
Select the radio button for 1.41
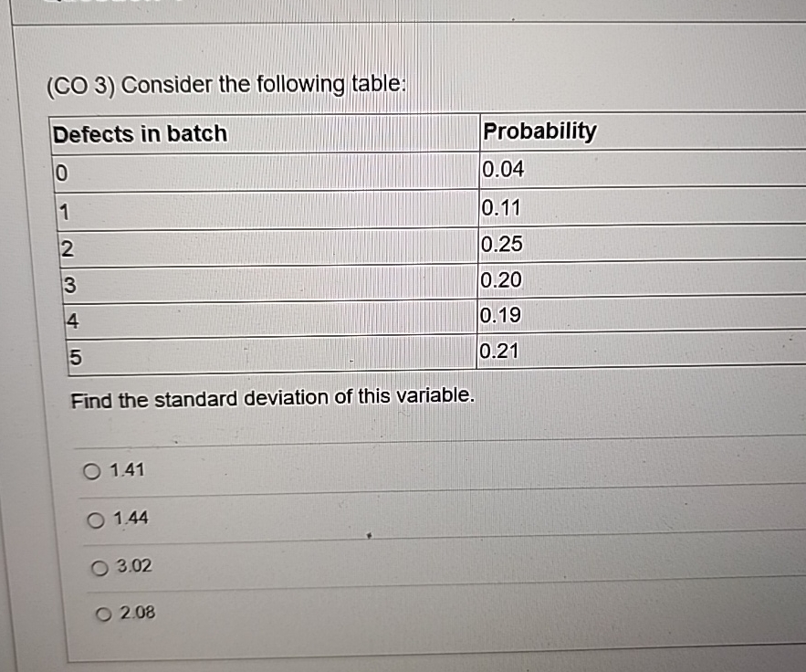[91, 471]
